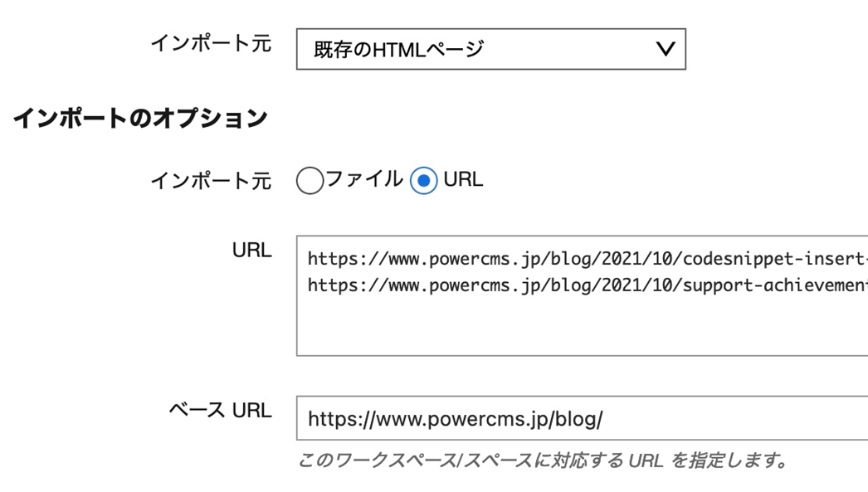Click the empty area of the URL textarea
The width and height of the screenshot is (868, 492).
(539, 332)
